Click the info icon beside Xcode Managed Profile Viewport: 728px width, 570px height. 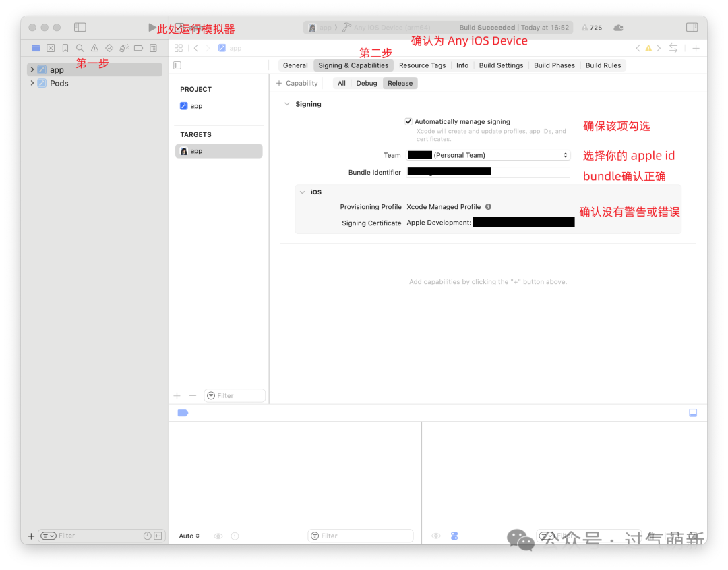point(489,206)
